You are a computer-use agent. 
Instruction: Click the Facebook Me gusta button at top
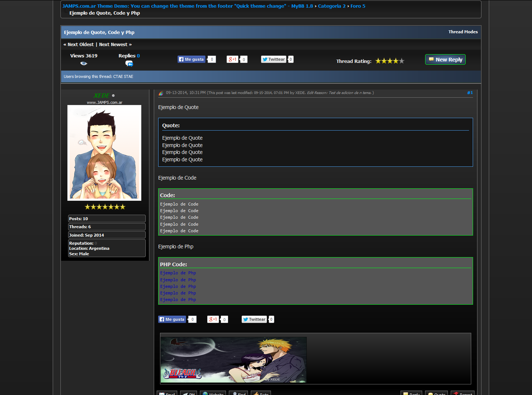click(x=191, y=59)
